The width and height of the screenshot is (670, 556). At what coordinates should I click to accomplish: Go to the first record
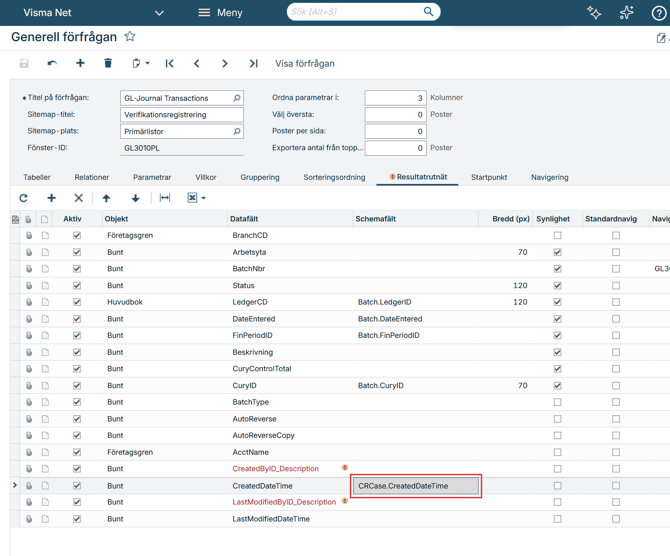(x=169, y=63)
